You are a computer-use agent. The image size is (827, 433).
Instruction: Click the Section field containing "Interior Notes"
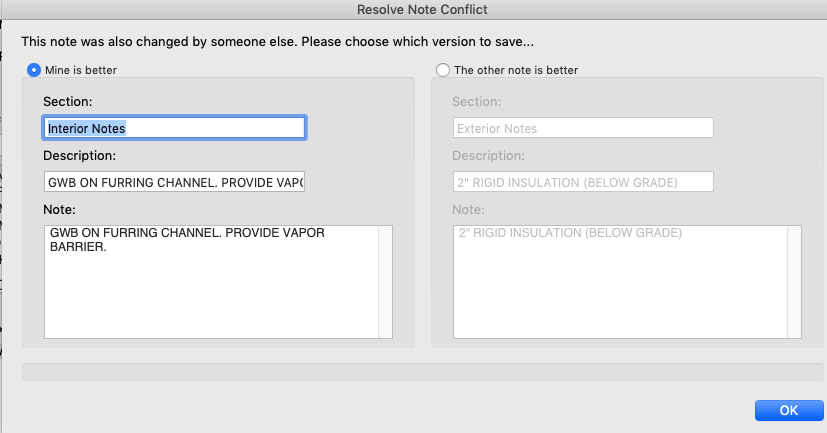(x=175, y=128)
